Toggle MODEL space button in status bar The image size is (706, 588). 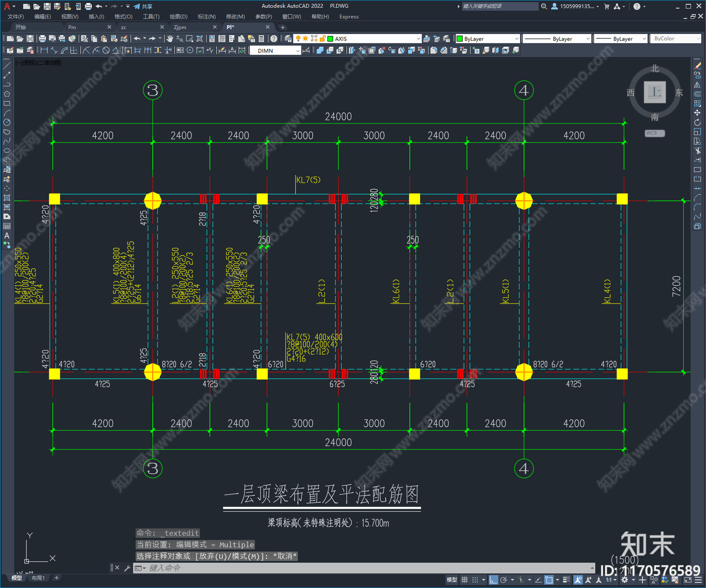(452, 580)
